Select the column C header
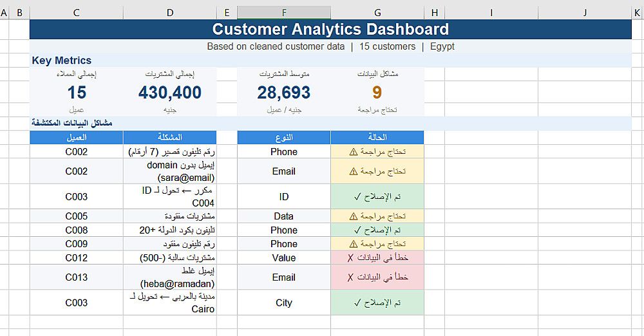Viewport: 644px width, 336px height. pos(77,12)
